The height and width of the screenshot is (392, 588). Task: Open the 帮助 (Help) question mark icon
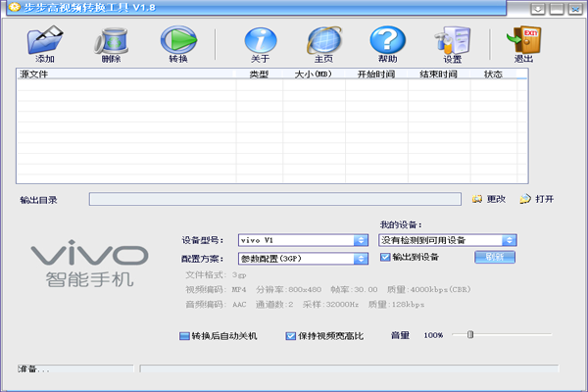[387, 40]
